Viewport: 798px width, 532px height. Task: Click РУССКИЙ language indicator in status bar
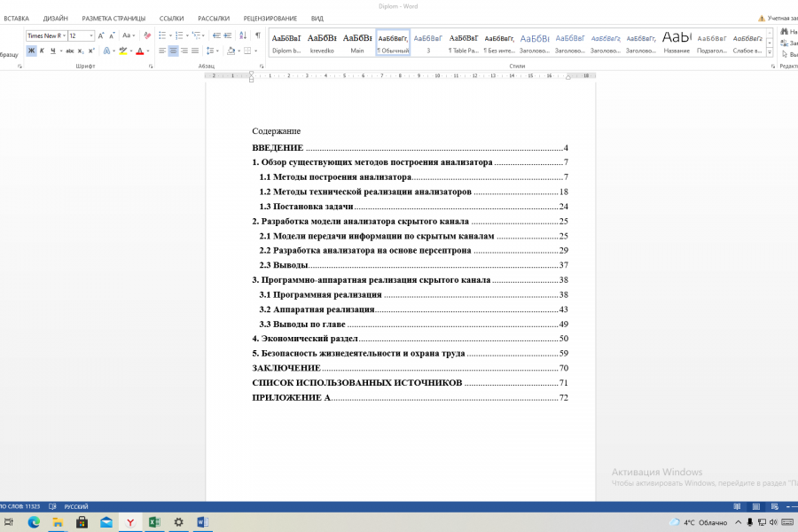pyautogui.click(x=76, y=506)
